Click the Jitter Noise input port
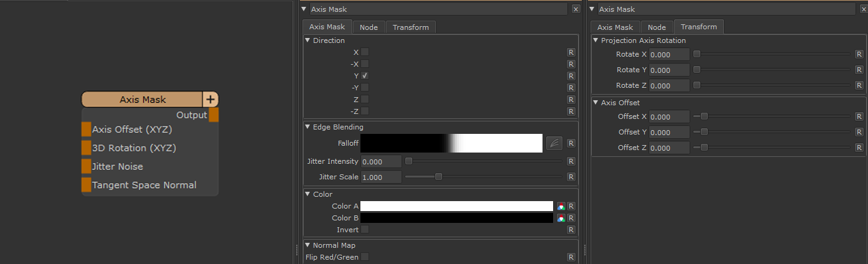This screenshot has width=868, height=264. point(86,166)
